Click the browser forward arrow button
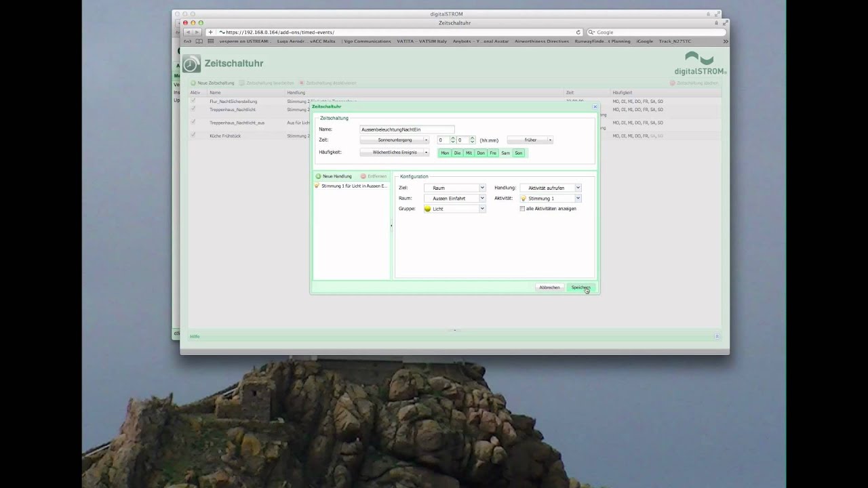 [197, 32]
